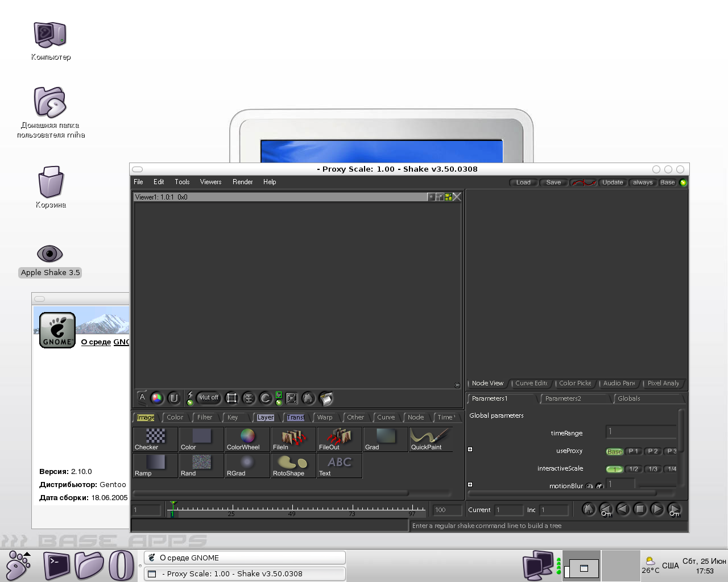Viewport: 728px width, 582px height.
Task: Add the Grad node
Action: pos(386,439)
